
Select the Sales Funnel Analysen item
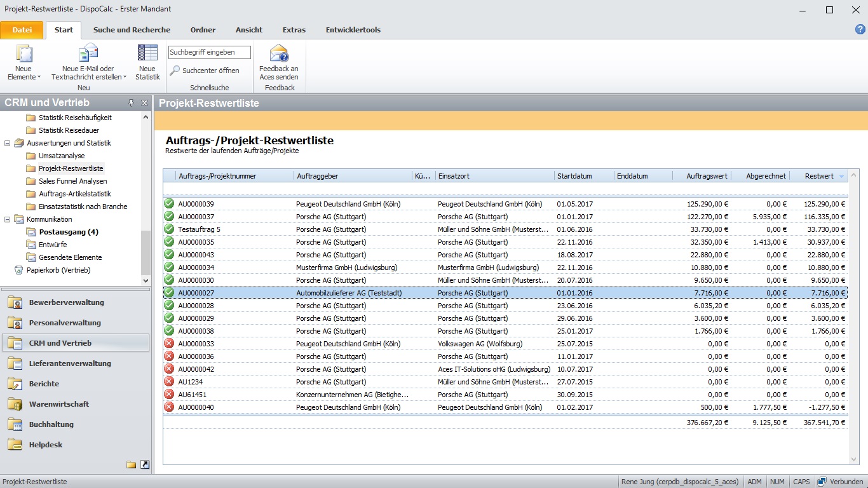click(72, 181)
